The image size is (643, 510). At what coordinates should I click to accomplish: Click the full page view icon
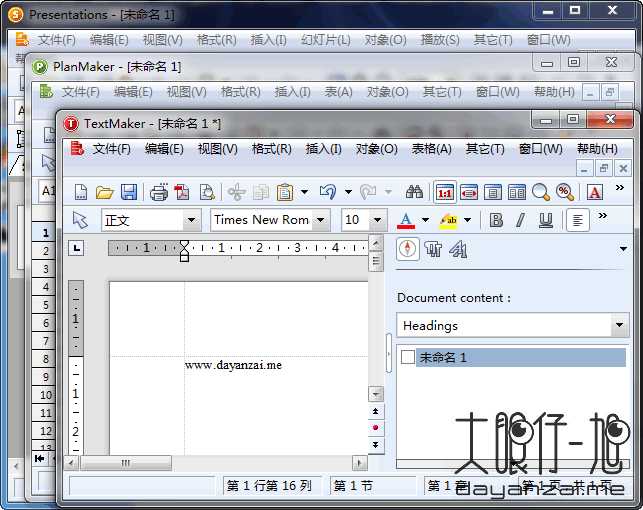(x=493, y=192)
